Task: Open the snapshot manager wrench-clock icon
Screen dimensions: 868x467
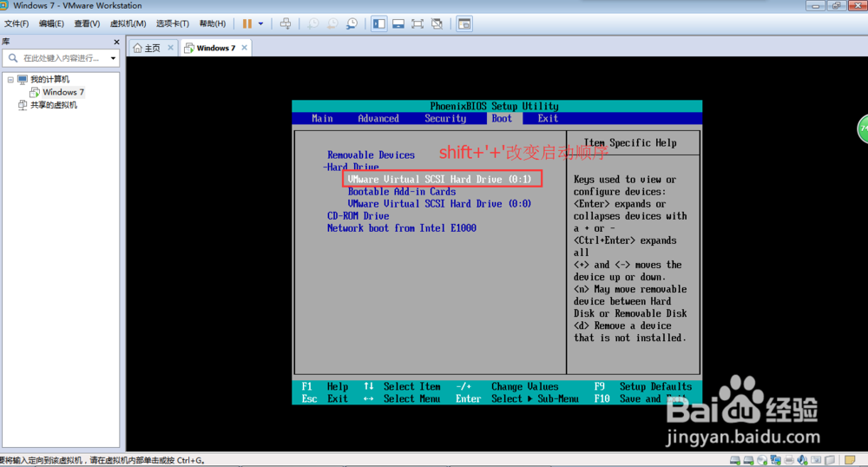Action: [x=352, y=23]
